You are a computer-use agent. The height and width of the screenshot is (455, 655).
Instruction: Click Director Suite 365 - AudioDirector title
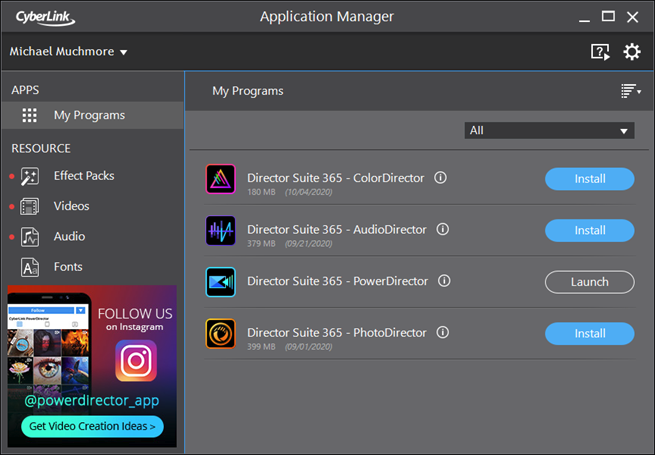(337, 229)
